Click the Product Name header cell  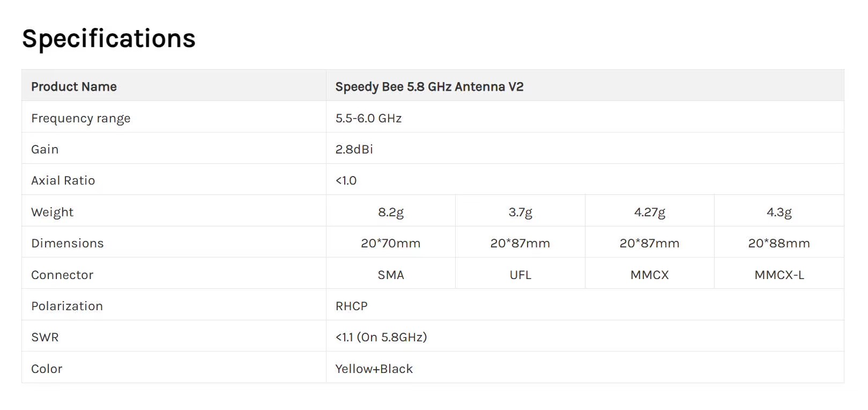click(x=74, y=86)
